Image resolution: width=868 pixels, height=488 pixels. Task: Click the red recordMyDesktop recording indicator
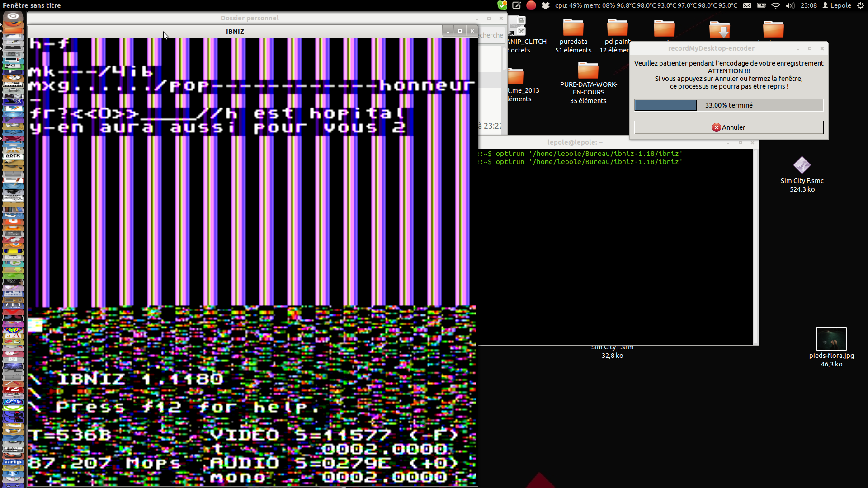tap(531, 5)
